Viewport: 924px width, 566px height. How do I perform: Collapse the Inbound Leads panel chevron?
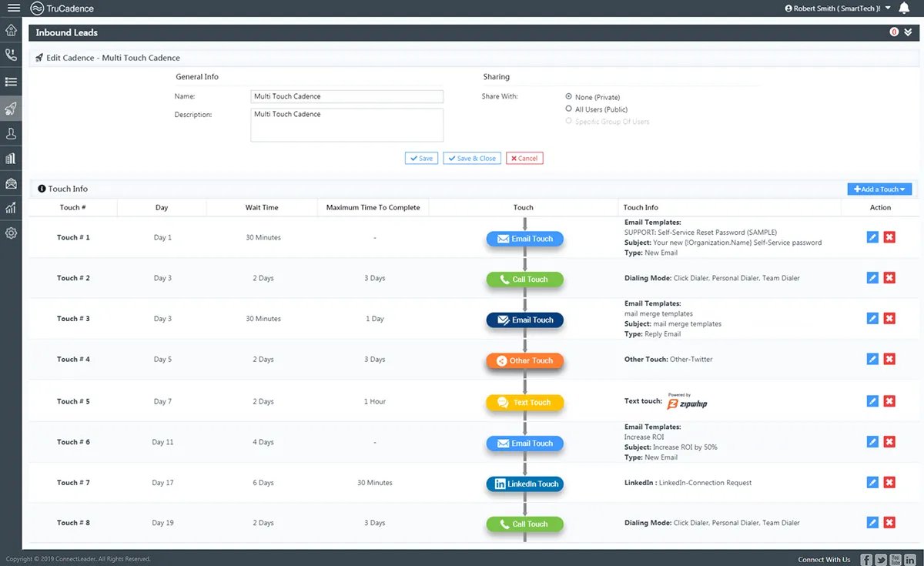click(x=909, y=32)
